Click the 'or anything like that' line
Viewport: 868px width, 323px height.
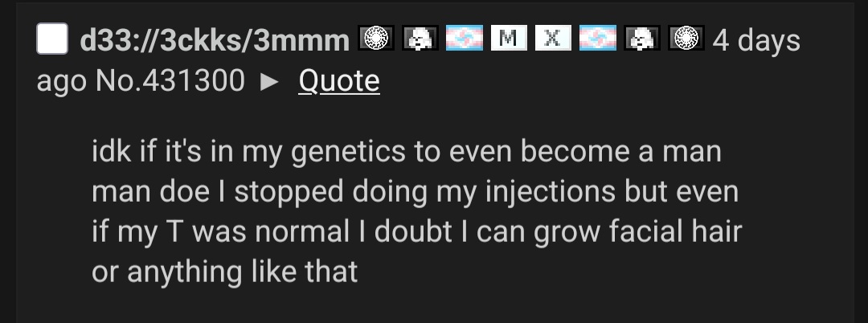pyautogui.click(x=225, y=272)
